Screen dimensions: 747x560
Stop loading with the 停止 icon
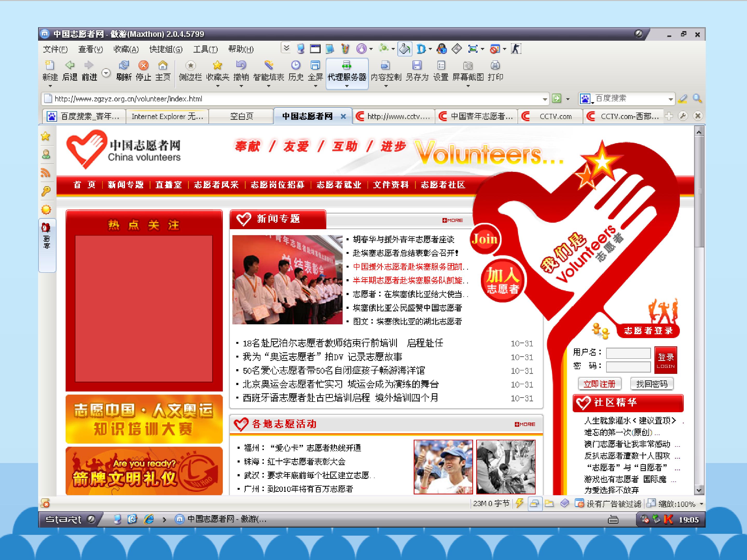coord(143,65)
